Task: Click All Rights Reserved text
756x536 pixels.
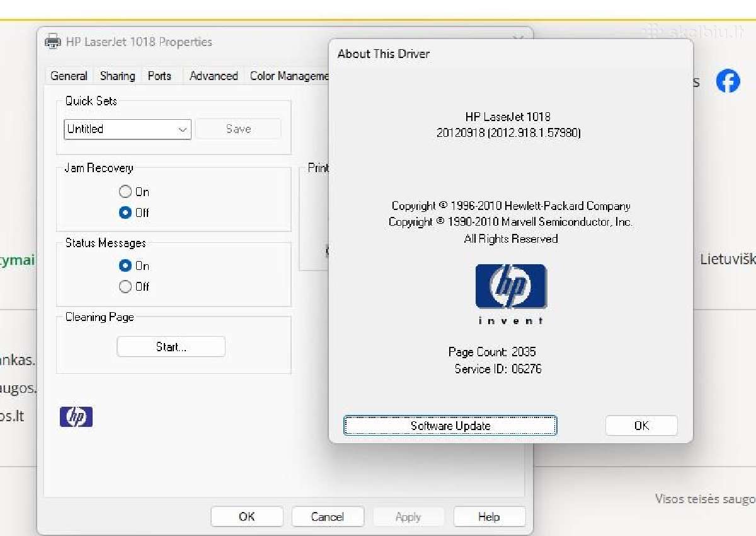Action: pos(511,239)
